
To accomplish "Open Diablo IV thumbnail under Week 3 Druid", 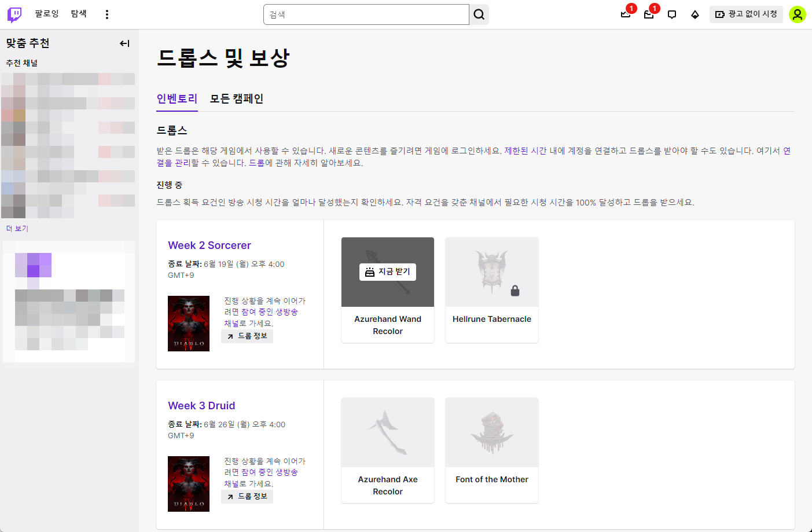I will click(x=189, y=484).
